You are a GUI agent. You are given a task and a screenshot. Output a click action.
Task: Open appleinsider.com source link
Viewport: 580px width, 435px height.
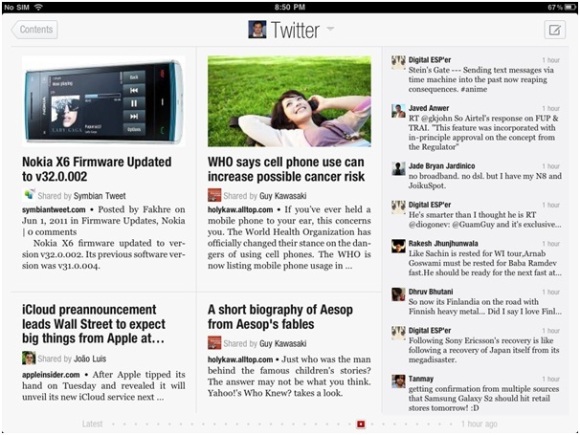(x=51, y=375)
